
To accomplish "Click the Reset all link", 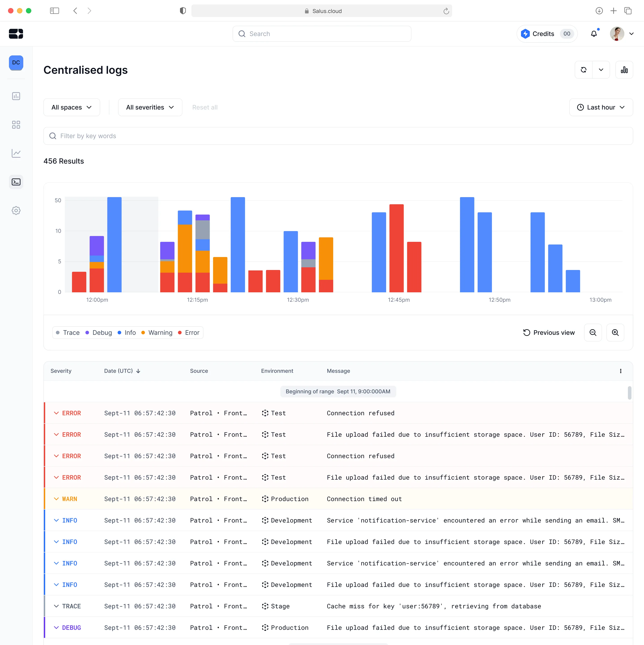I will [x=205, y=107].
